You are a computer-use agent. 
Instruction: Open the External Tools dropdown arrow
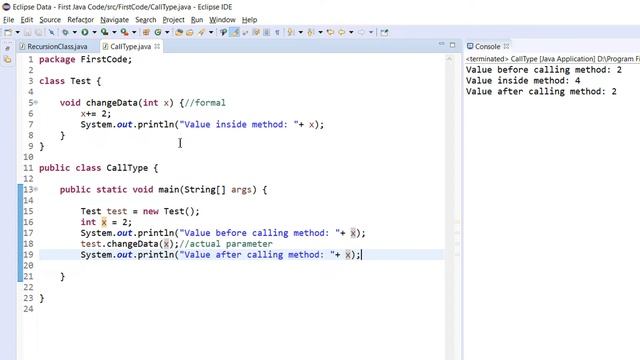[134, 32]
